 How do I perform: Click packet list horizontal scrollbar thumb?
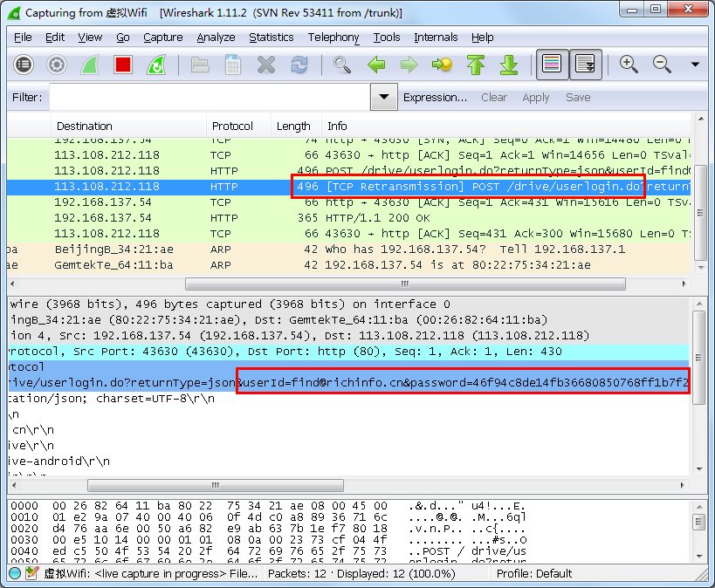405,284
